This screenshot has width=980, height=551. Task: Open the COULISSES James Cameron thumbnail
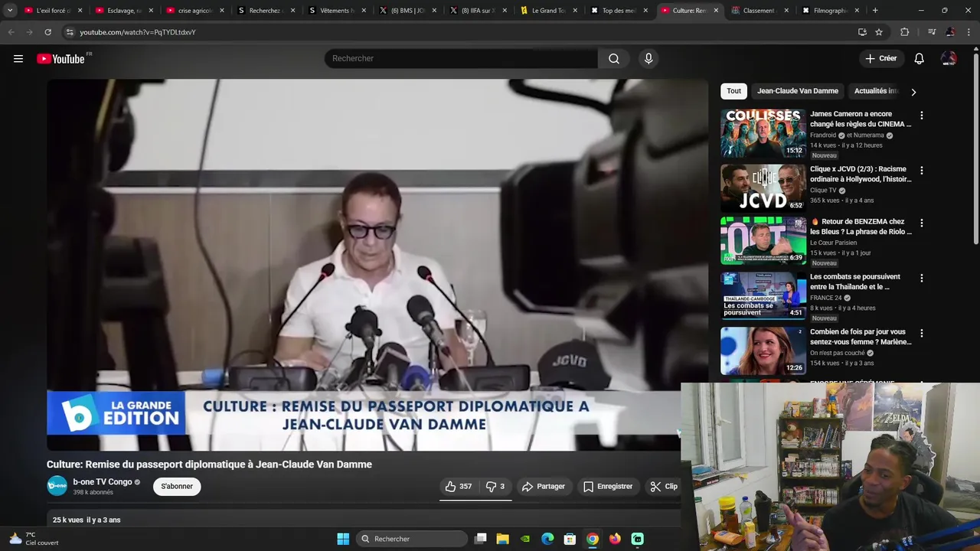[763, 133]
